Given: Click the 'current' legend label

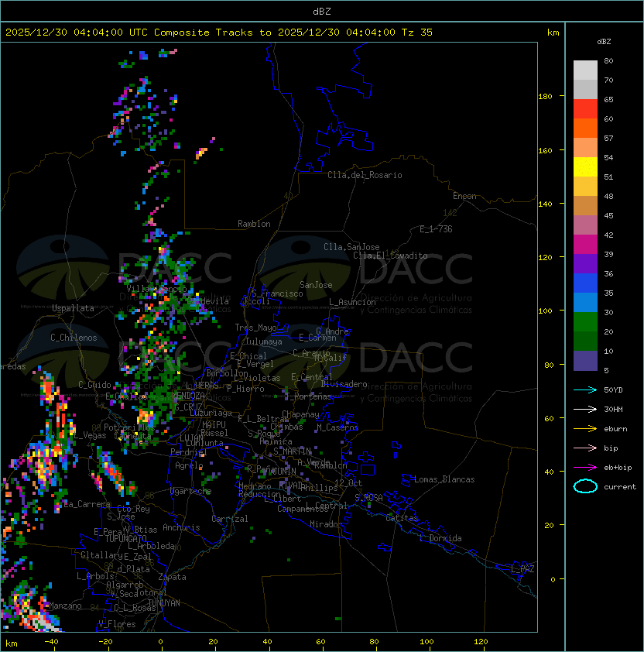Looking at the screenshot, I should tap(620, 487).
